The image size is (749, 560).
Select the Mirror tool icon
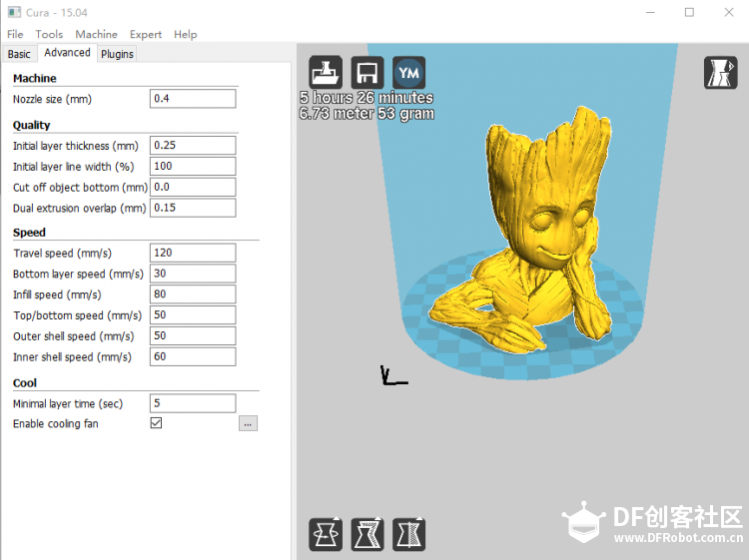[x=408, y=534]
